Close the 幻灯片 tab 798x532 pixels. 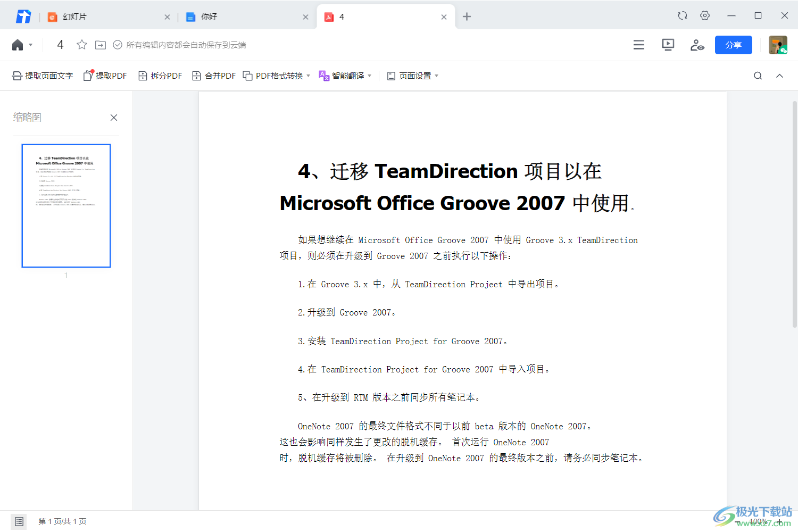coord(167,17)
